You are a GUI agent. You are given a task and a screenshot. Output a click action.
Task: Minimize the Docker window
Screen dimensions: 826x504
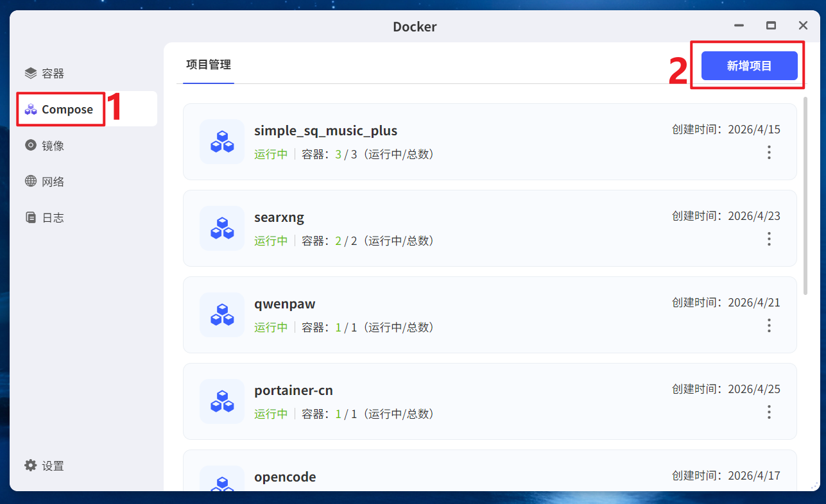pyautogui.click(x=739, y=26)
